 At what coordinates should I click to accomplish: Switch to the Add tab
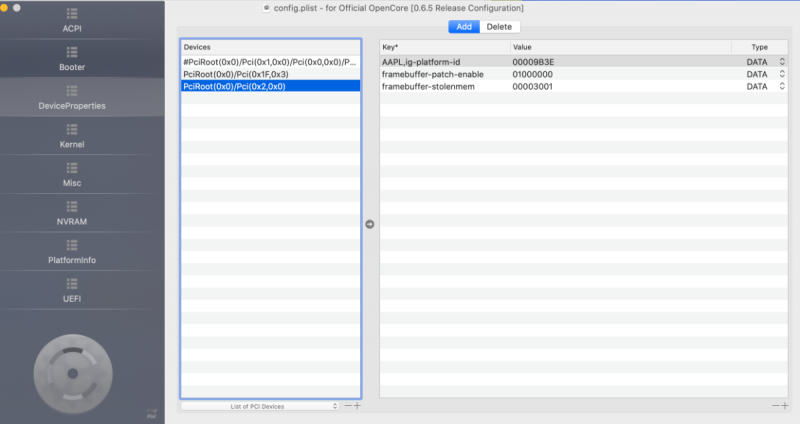pyautogui.click(x=464, y=27)
